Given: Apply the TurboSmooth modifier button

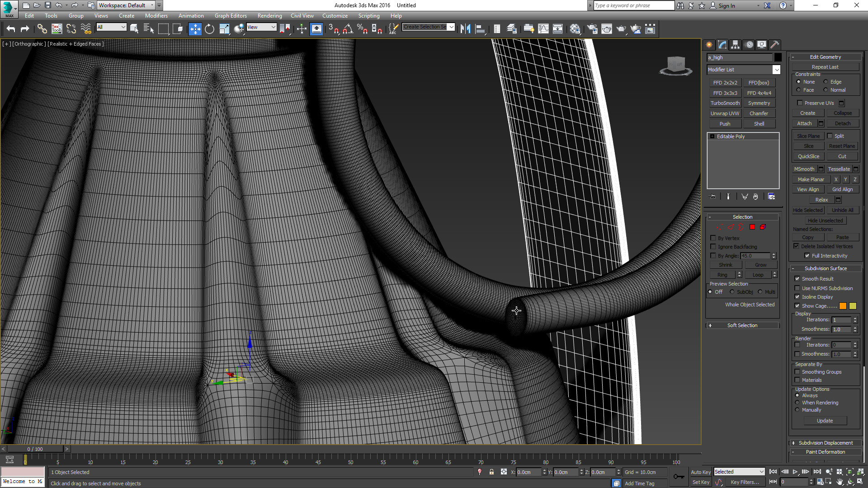Looking at the screenshot, I should (725, 103).
